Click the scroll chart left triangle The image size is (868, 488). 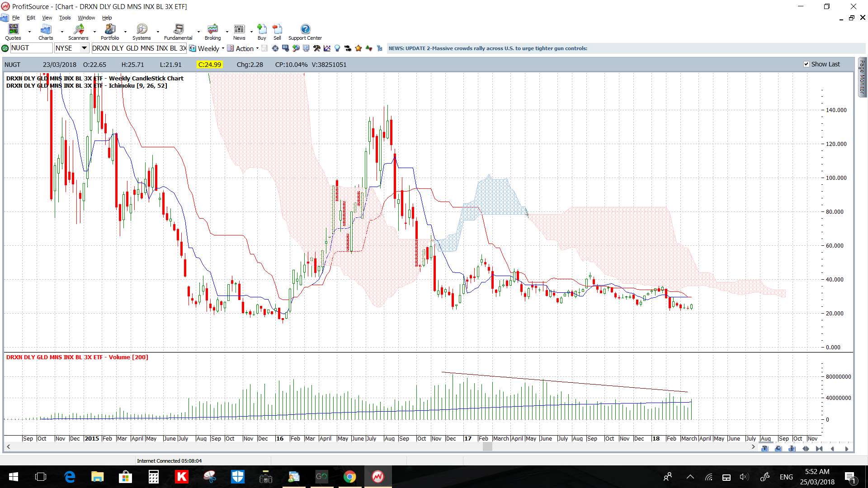[833, 449]
